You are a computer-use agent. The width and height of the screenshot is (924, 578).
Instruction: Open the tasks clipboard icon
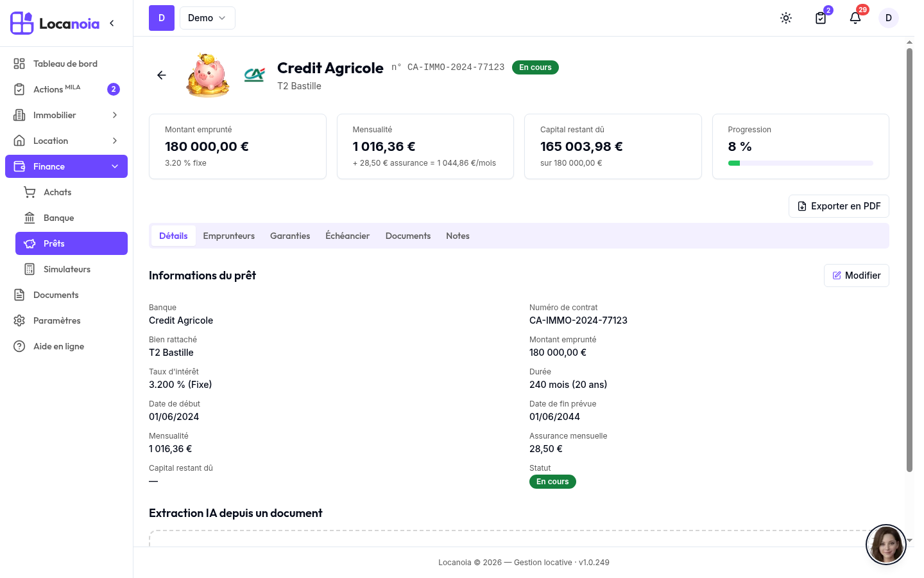click(821, 18)
